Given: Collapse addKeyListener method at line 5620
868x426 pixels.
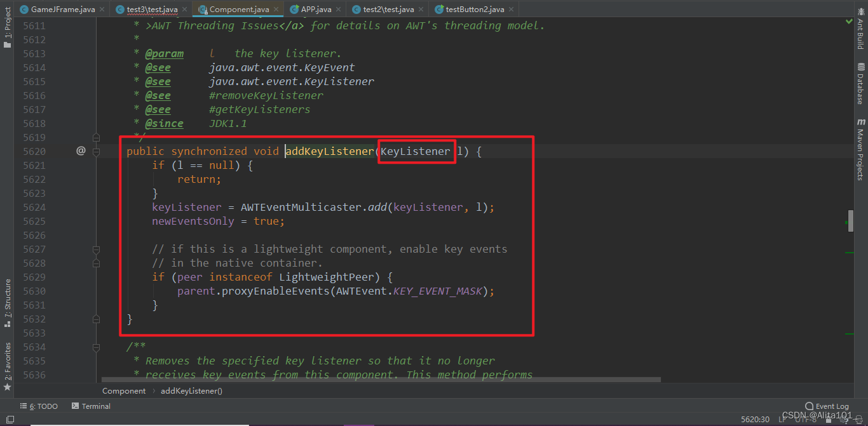Looking at the screenshot, I should pos(96,151).
